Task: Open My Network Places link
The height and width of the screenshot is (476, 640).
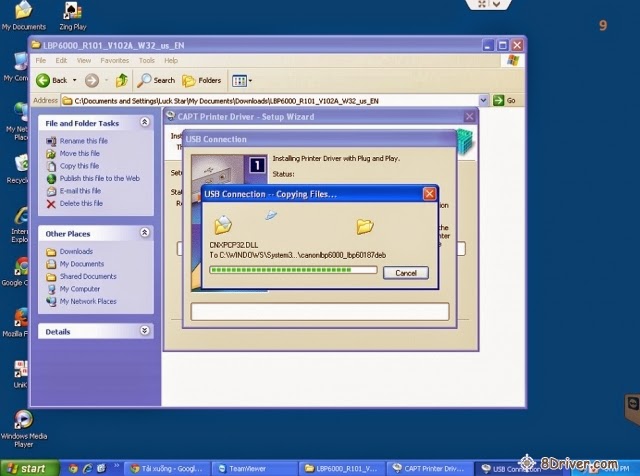Action: 88,301
